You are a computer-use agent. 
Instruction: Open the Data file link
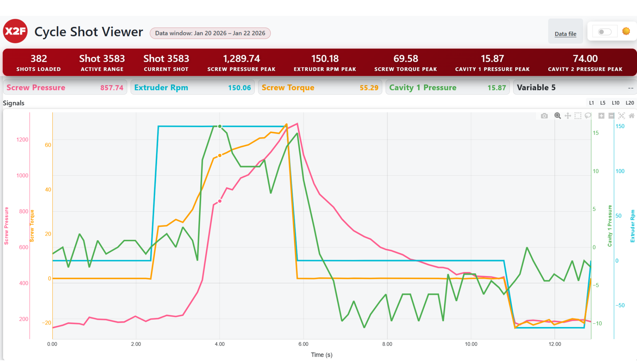[x=565, y=34]
